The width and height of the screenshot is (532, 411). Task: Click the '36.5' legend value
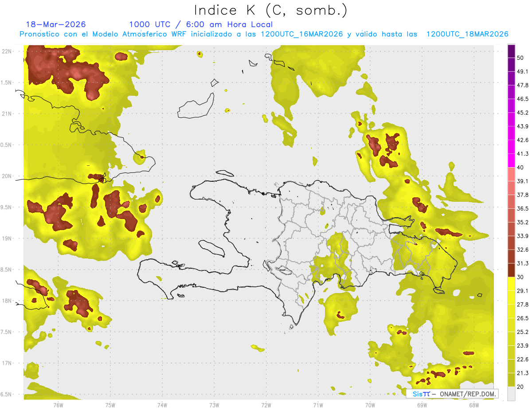click(x=522, y=208)
